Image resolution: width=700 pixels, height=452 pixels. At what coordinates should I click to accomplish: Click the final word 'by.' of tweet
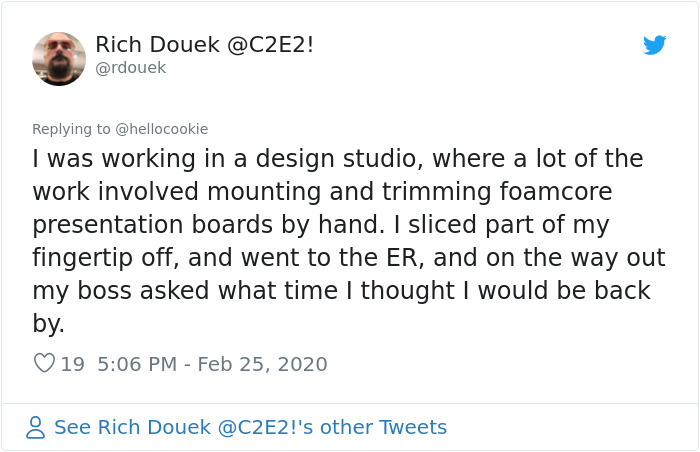[48, 324]
